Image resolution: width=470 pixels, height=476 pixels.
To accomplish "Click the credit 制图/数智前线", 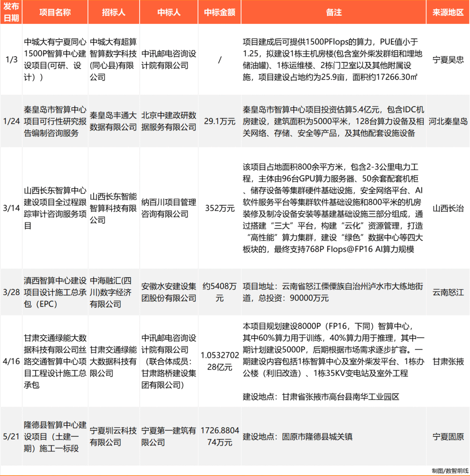I will click(450, 470).
